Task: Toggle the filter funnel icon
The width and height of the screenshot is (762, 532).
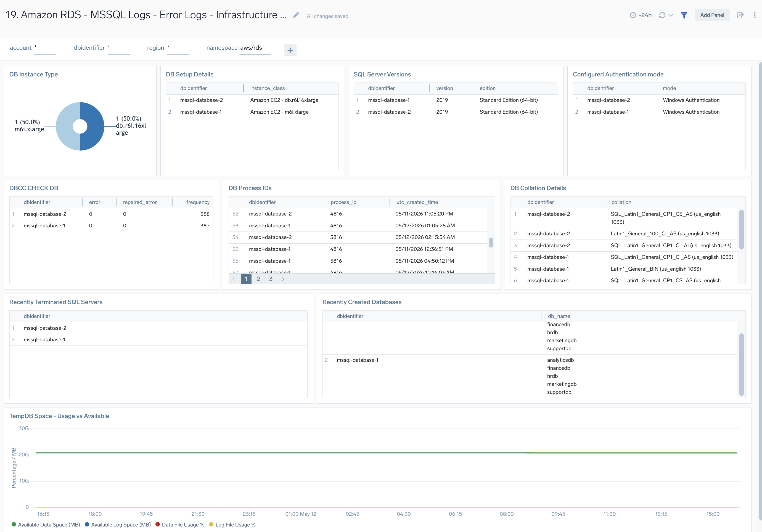Action: tap(684, 15)
